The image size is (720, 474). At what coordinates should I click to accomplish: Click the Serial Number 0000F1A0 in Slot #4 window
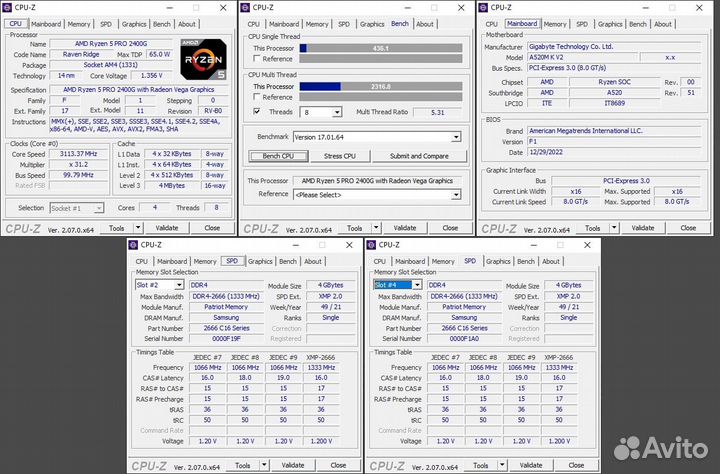464,339
